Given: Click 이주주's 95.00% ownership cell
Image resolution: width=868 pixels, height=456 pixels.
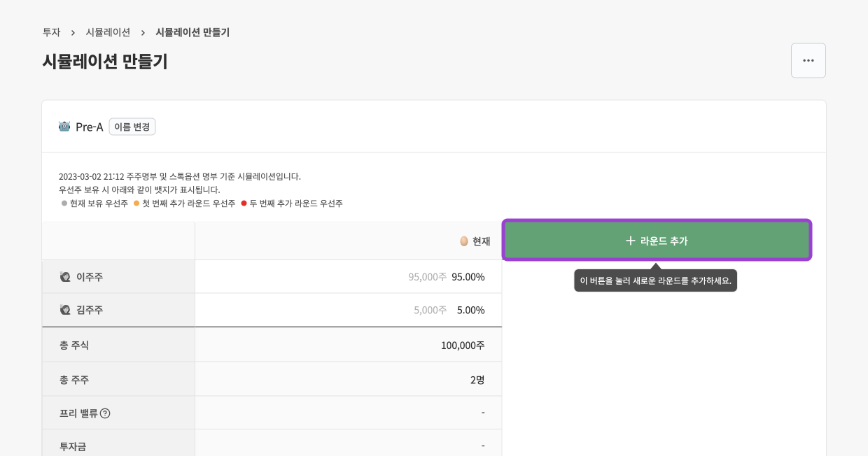Looking at the screenshot, I should point(468,276).
